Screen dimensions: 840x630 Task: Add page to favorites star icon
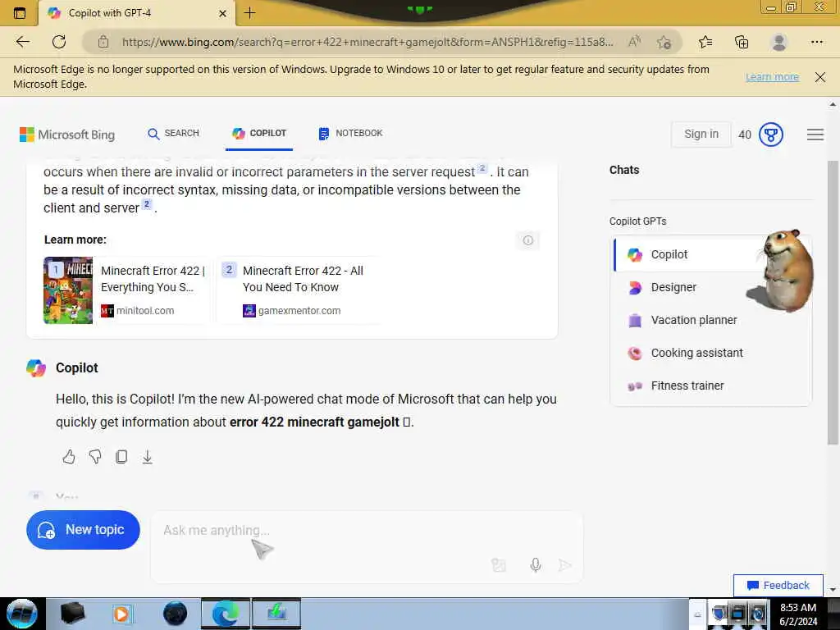664,42
